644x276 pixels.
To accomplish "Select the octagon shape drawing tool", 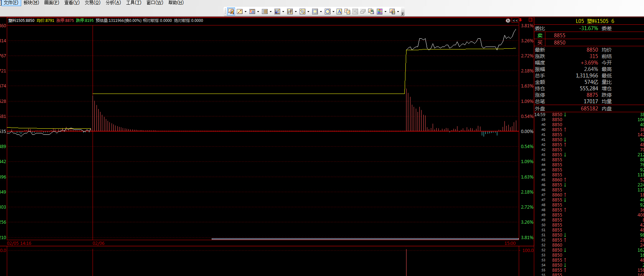I will pos(327,11).
